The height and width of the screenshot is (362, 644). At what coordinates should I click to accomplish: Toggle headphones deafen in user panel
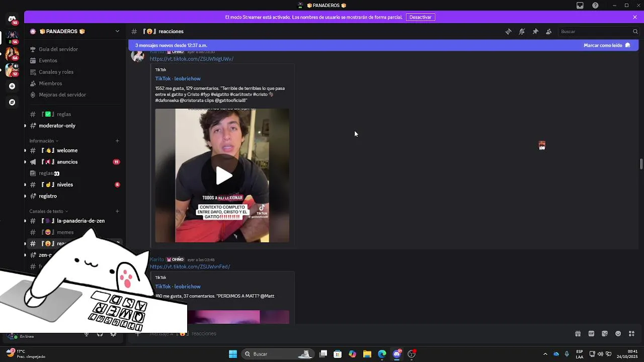100,334
